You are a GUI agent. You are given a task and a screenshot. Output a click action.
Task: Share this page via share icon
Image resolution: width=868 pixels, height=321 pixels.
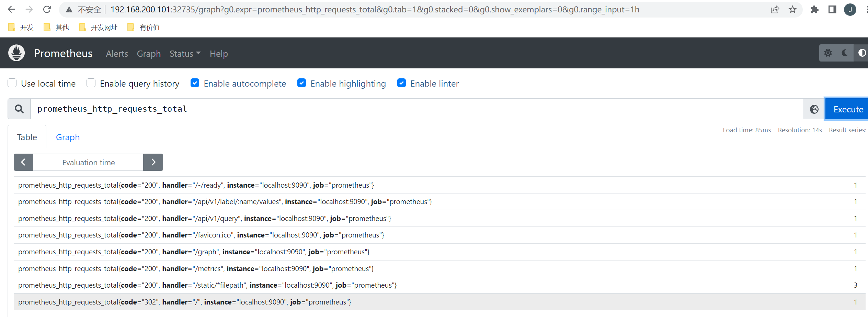pos(775,10)
